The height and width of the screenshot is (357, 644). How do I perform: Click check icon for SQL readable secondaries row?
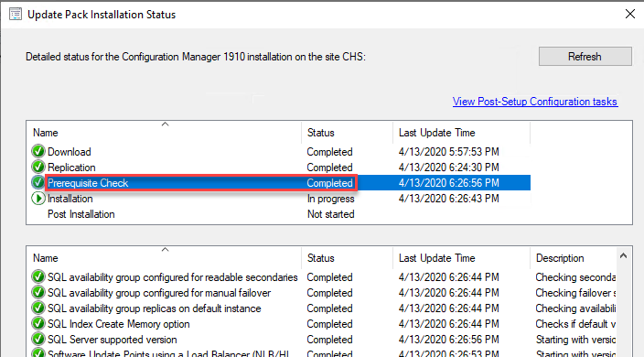[38, 276]
